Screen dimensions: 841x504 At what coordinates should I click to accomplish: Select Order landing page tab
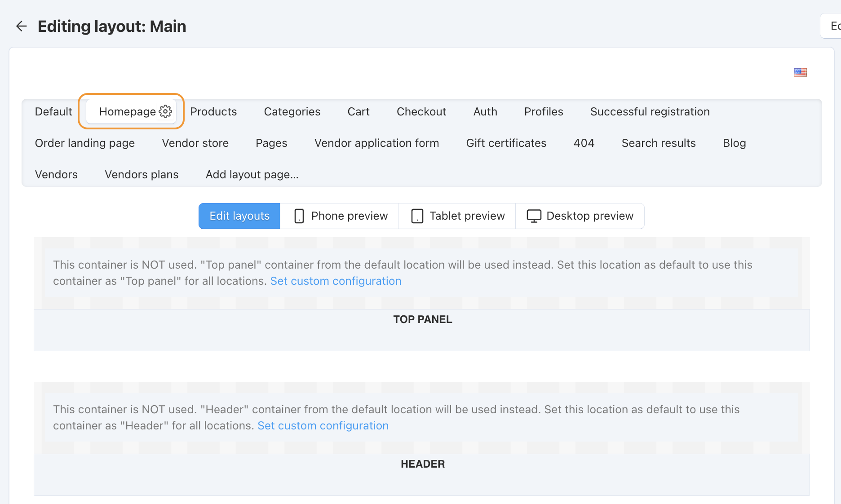pos(85,143)
